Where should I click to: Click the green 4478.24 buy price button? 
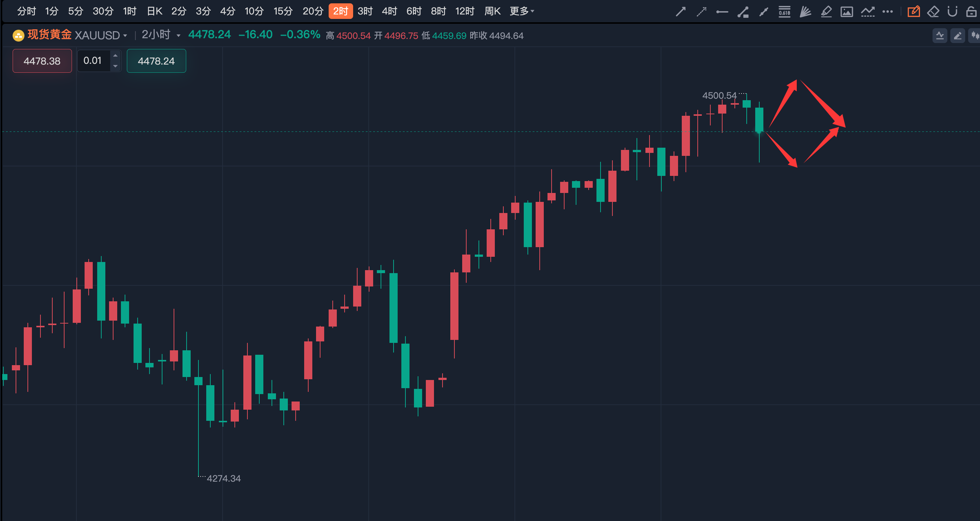coord(157,61)
